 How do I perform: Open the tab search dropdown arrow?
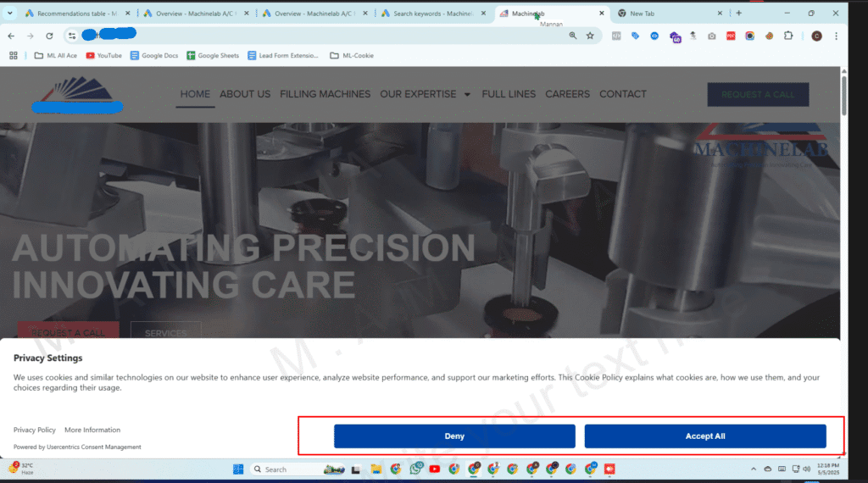11,14
